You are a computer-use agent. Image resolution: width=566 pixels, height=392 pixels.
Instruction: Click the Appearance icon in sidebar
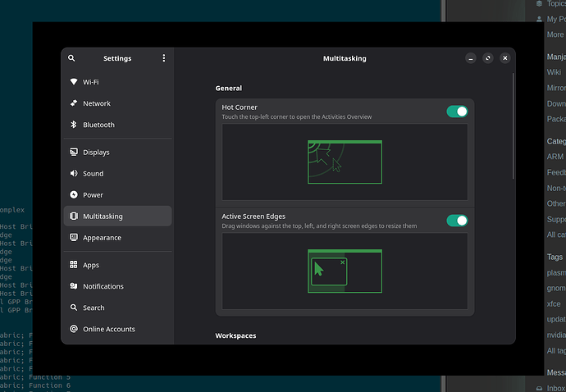tap(74, 237)
